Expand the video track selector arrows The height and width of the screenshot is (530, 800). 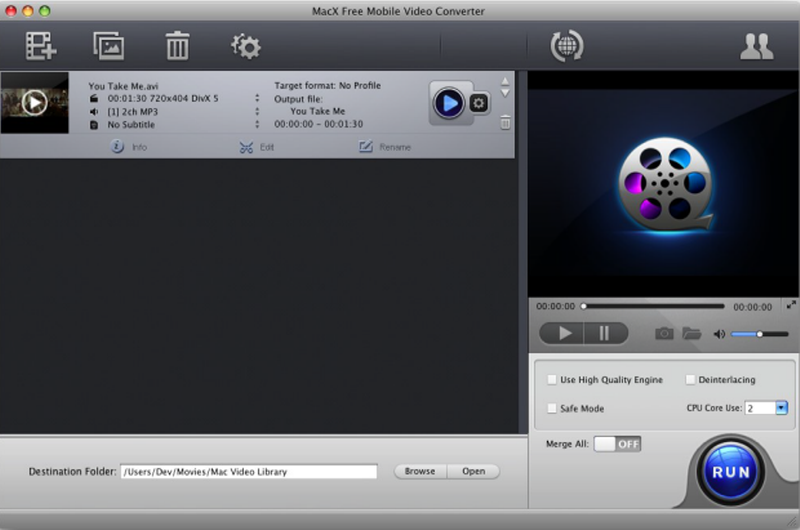coord(257,98)
